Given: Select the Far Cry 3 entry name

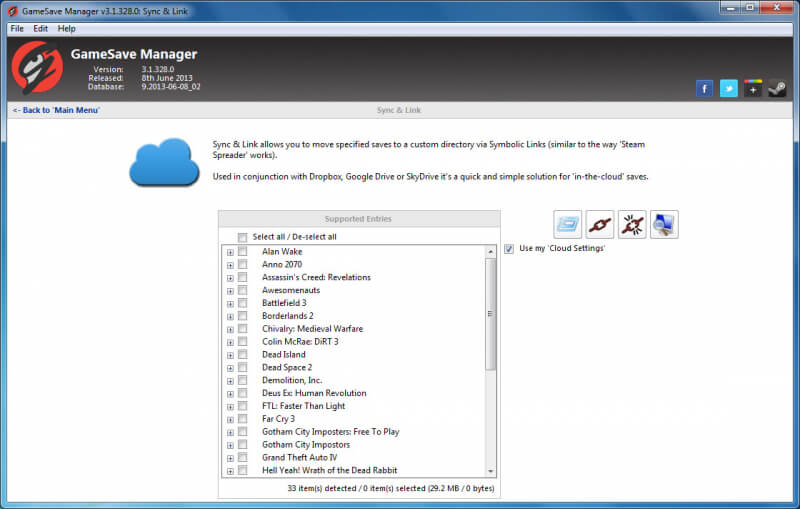Looking at the screenshot, I should (278, 419).
